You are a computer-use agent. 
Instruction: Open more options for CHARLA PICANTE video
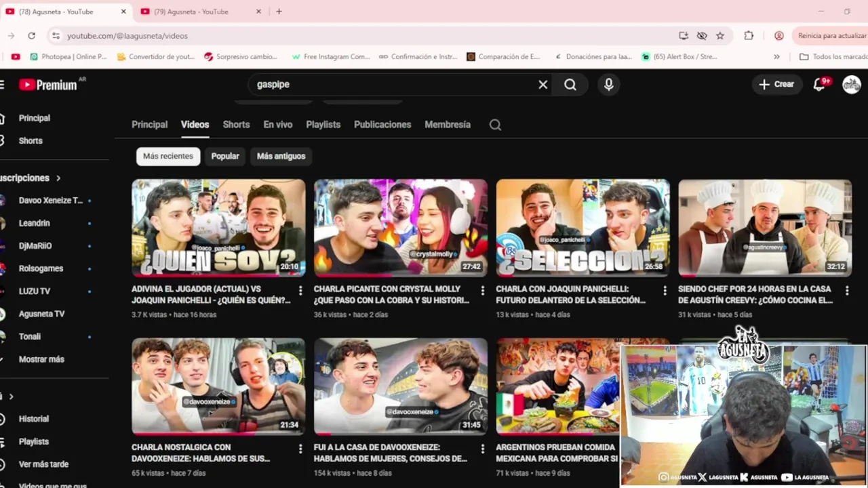point(482,291)
